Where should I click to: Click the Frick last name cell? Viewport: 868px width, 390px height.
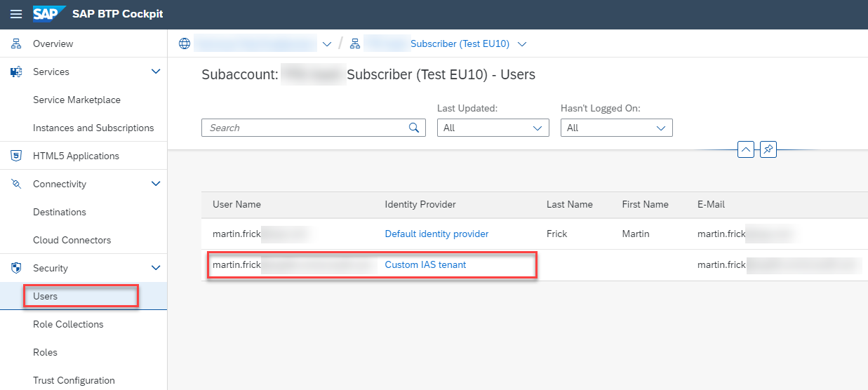pyautogui.click(x=556, y=234)
